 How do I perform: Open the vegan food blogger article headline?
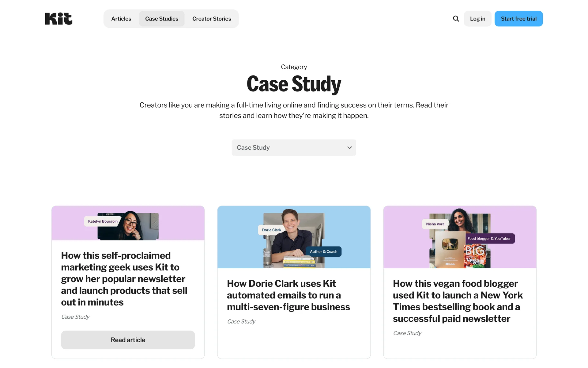(x=458, y=301)
